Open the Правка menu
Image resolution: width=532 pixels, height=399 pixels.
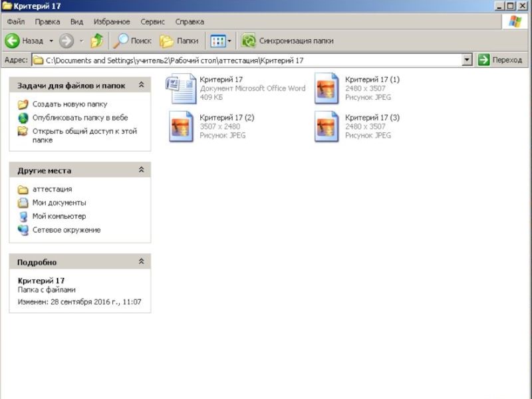coord(47,22)
